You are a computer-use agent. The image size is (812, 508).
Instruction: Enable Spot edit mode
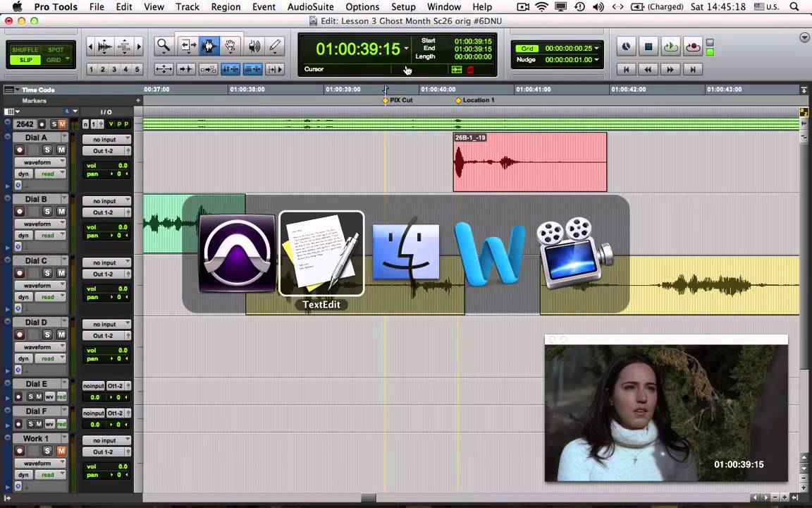point(56,50)
